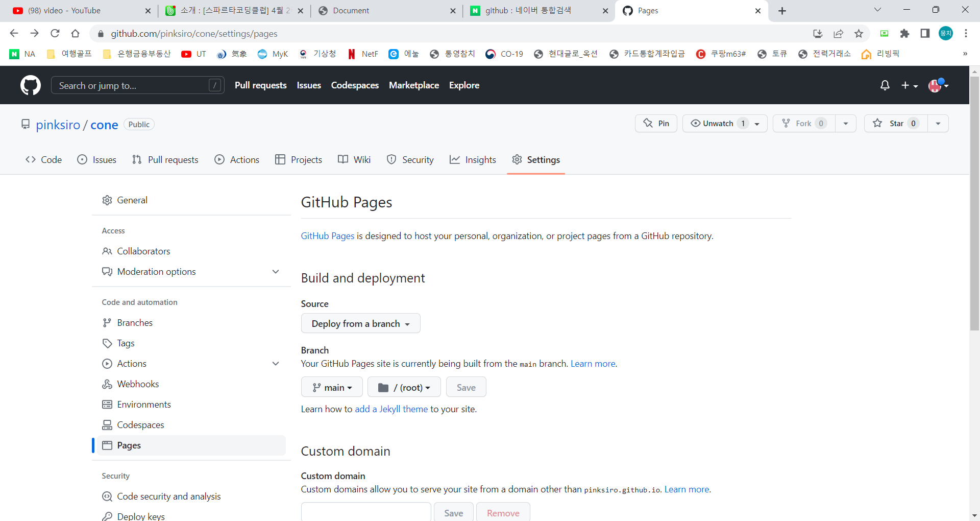The width and height of the screenshot is (980, 521).
Task: Open the Code repository tab
Action: 44,160
